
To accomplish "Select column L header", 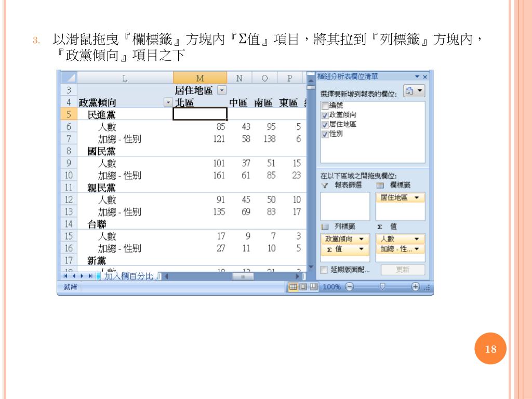I will click(x=125, y=78).
